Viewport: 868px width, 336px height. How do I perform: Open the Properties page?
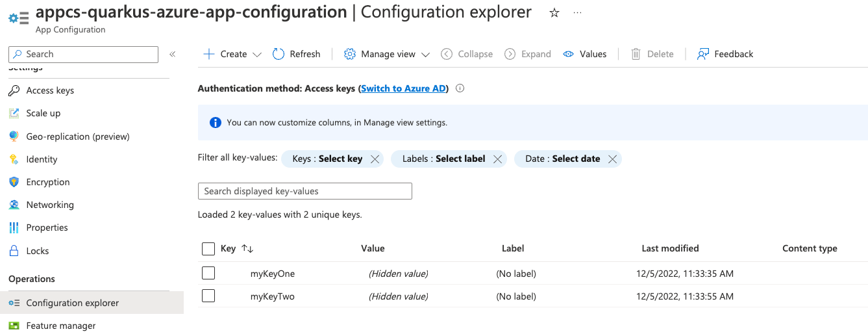point(47,227)
